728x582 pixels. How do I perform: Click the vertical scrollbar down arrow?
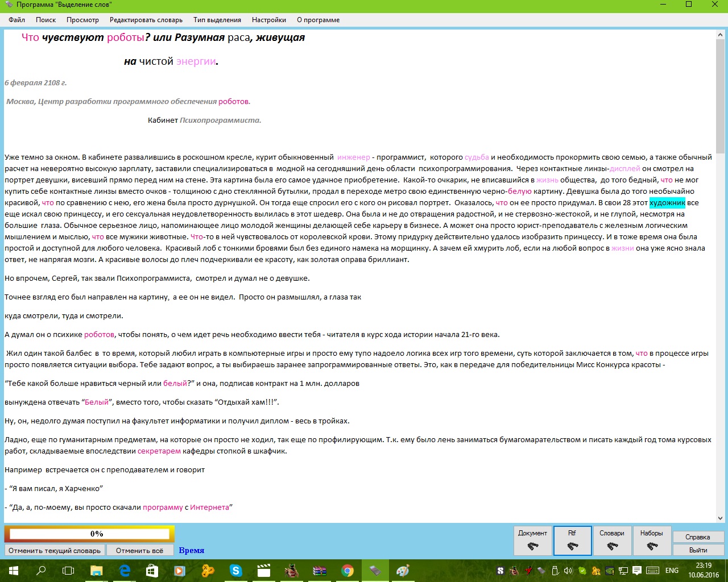[720, 518]
